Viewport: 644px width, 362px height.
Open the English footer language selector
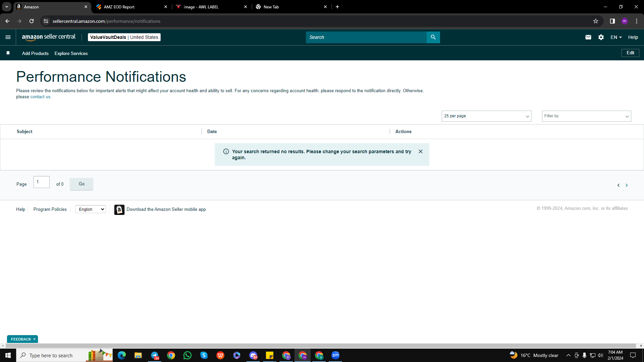point(91,209)
